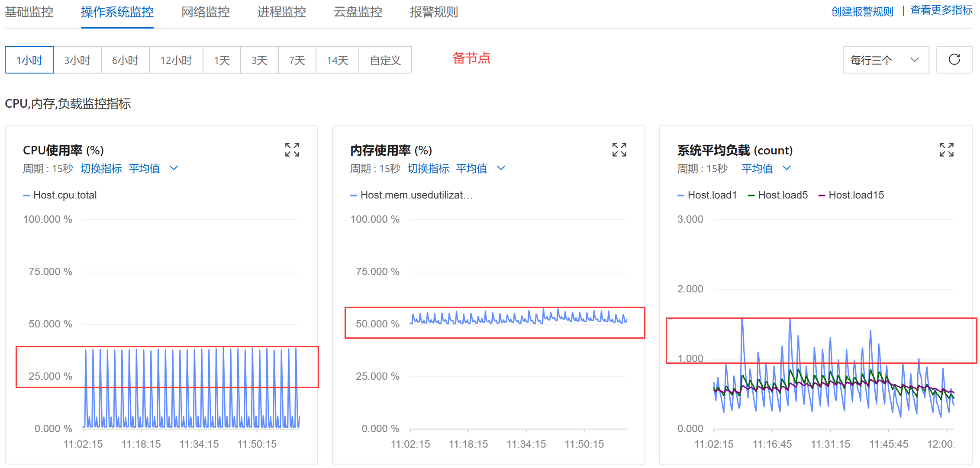Click the CPU使用率 (%) chart title
This screenshot has height=468, width=980.
pyautogui.click(x=63, y=150)
